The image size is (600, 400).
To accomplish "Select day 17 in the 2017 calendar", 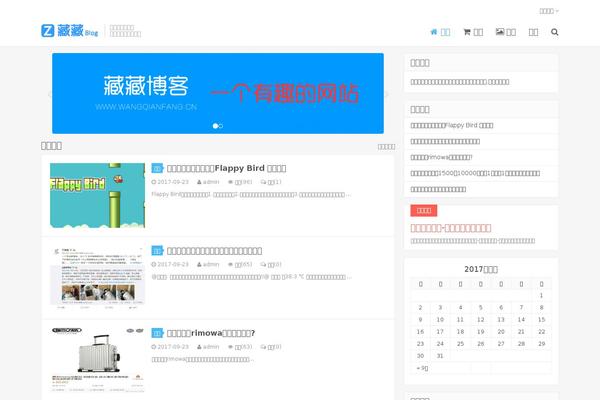I will pos(440,332).
